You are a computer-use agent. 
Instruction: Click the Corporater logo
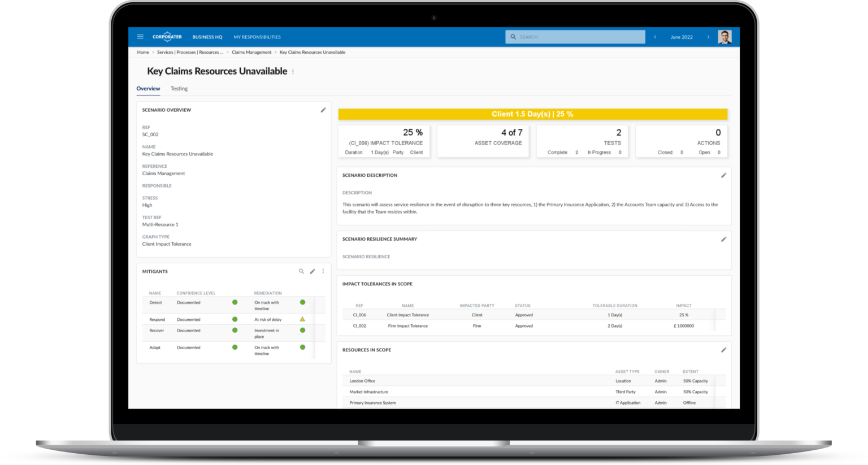pyautogui.click(x=167, y=36)
